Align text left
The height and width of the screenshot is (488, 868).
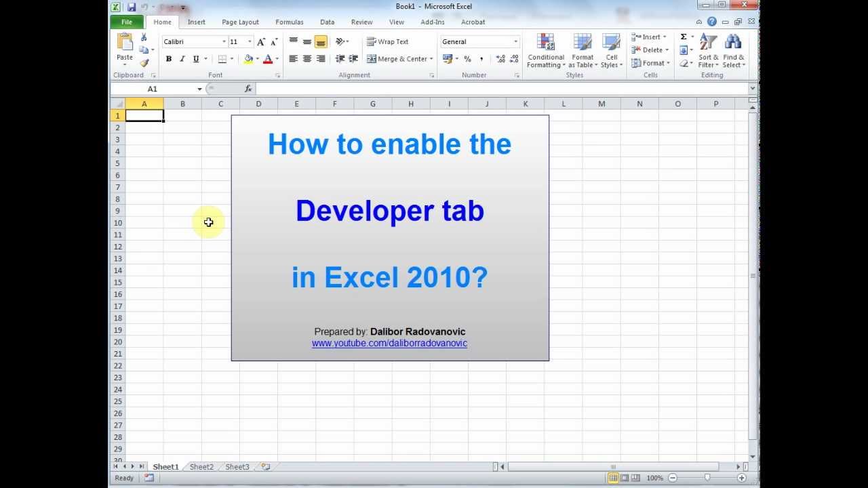tap(293, 59)
